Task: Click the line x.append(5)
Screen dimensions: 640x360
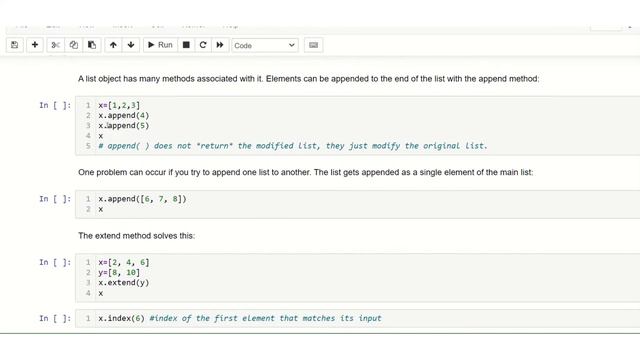Action: point(124,126)
